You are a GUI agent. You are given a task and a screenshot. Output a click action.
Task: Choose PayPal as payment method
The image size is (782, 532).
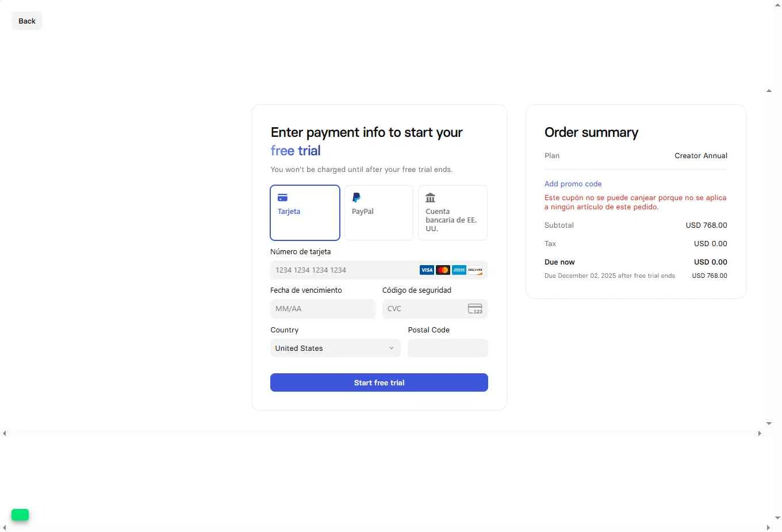[x=378, y=213]
